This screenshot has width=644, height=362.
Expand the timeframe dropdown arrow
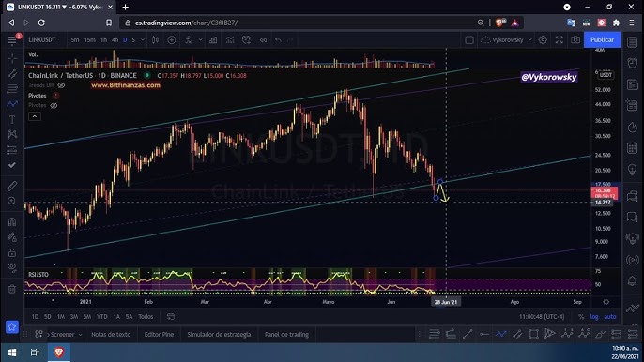[x=143, y=39]
